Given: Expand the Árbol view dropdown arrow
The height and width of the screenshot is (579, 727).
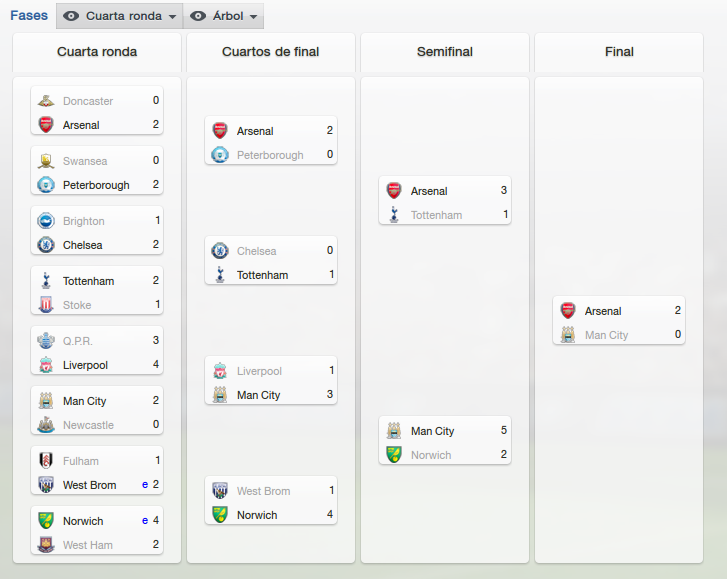Looking at the screenshot, I should (253, 17).
